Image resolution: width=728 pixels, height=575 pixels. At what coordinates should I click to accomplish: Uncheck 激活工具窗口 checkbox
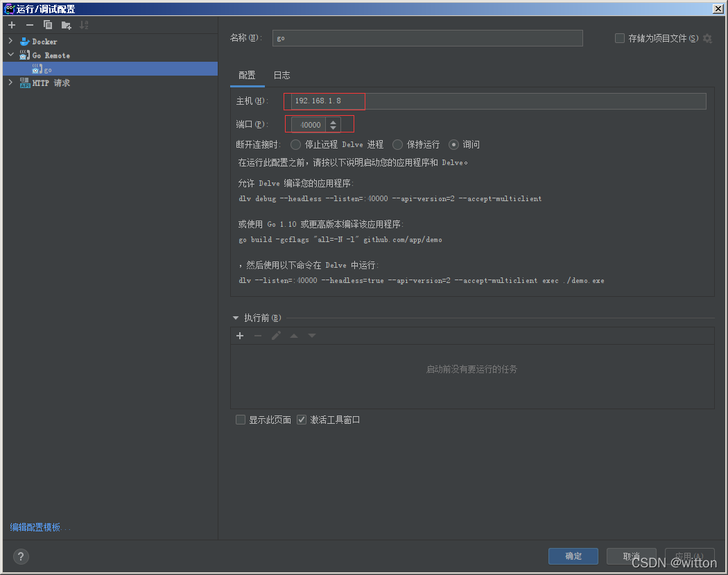tap(302, 420)
